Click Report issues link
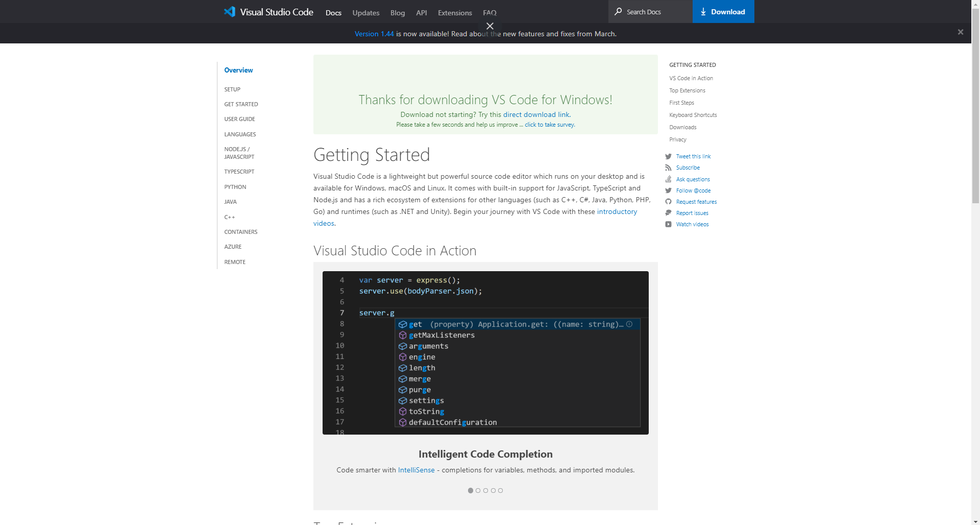Screen dimensions: 980x525 coord(692,213)
